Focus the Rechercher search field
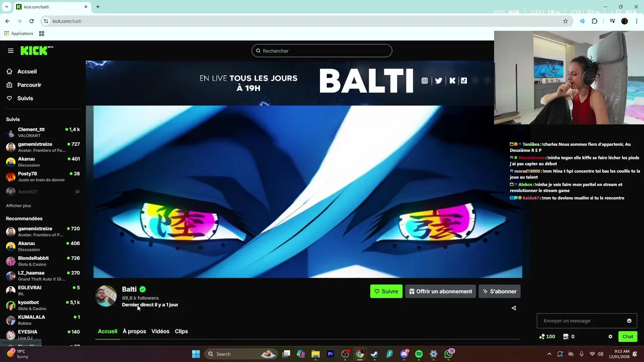This screenshot has height=362, width=644. point(322,51)
